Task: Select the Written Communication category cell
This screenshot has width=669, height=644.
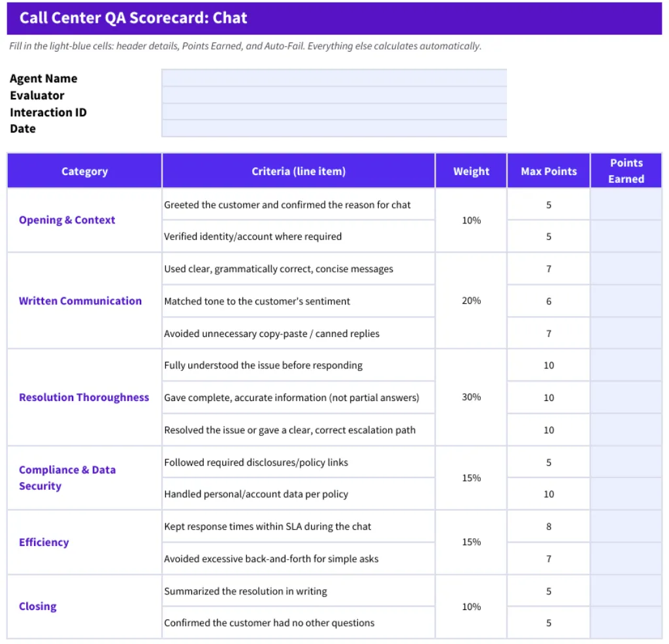Action: coord(84,300)
